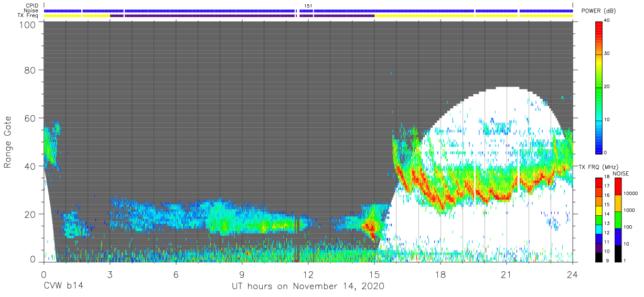Click the 1000 label on NOISE scale
The image size is (644, 297).
point(629,210)
